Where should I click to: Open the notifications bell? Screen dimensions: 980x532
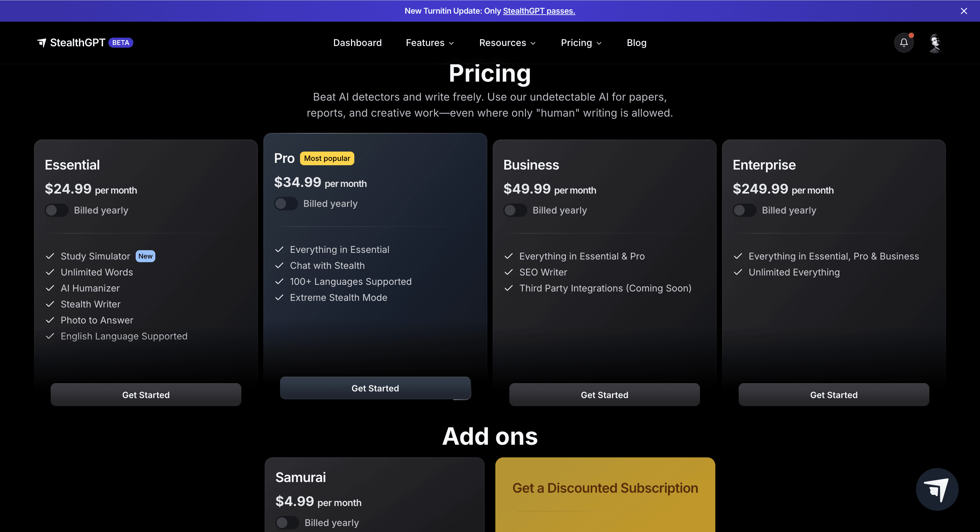click(x=904, y=43)
